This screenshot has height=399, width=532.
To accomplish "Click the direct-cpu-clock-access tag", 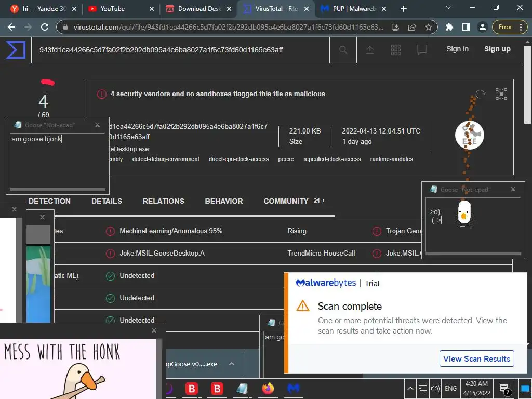I will [x=238, y=159].
